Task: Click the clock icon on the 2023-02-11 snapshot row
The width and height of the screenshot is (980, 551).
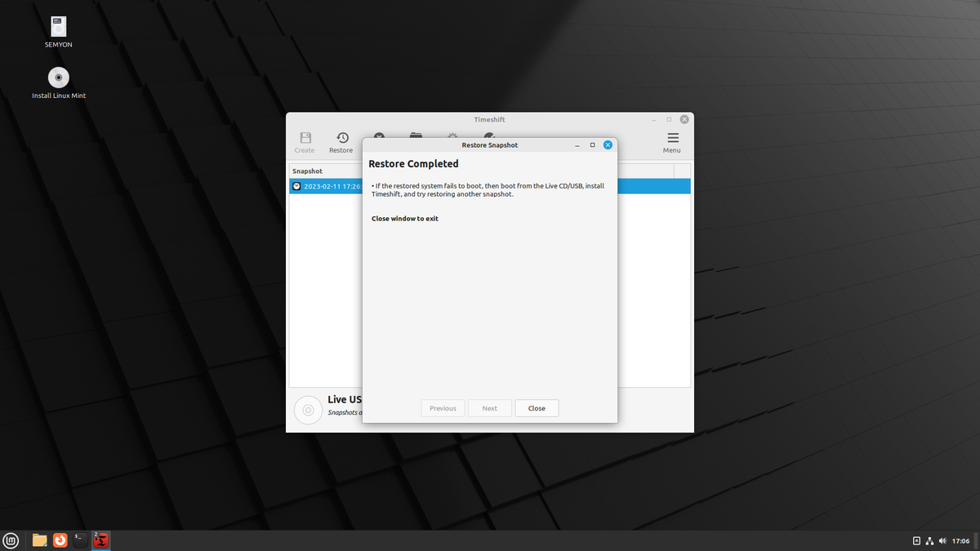Action: [x=296, y=186]
